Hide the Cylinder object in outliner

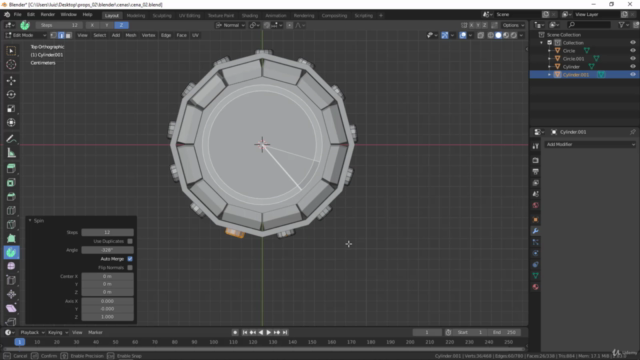pos(633,67)
